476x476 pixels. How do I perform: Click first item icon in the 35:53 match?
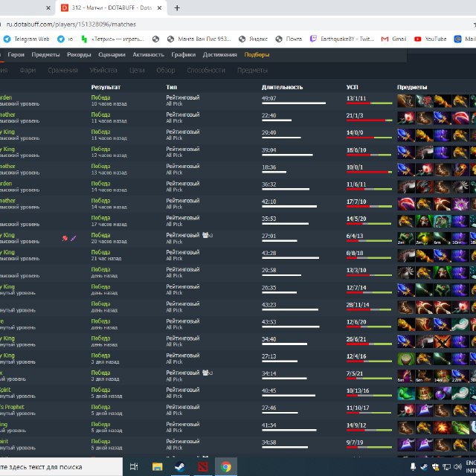tap(406, 222)
